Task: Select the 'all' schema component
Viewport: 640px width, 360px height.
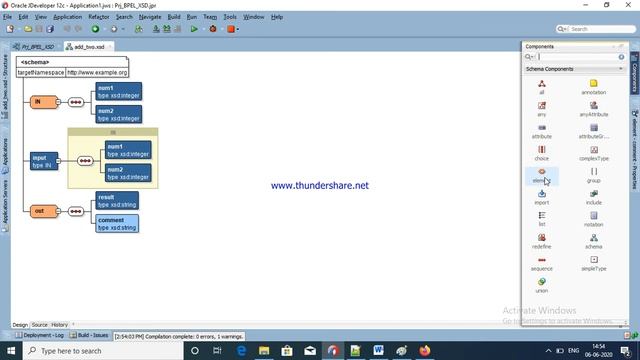Action: tap(542, 87)
